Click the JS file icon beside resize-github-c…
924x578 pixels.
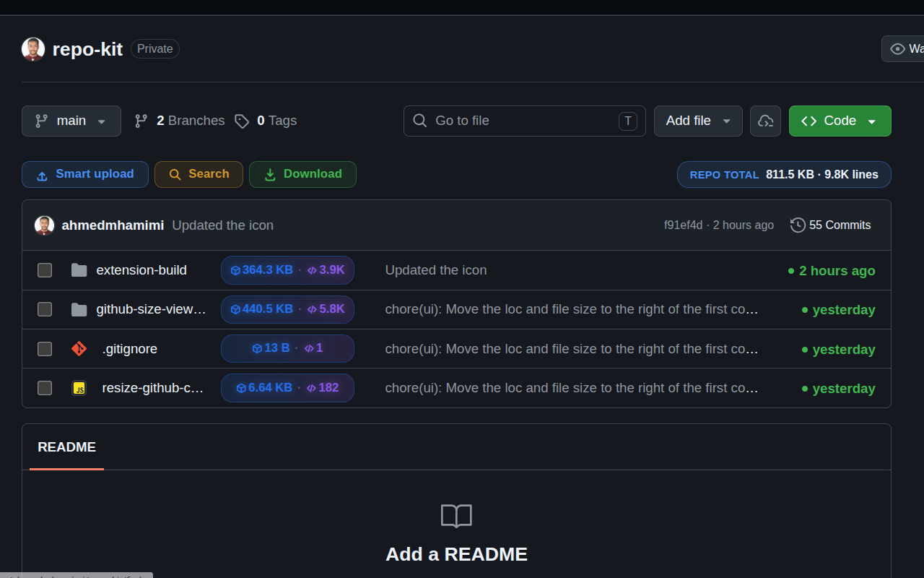click(79, 388)
